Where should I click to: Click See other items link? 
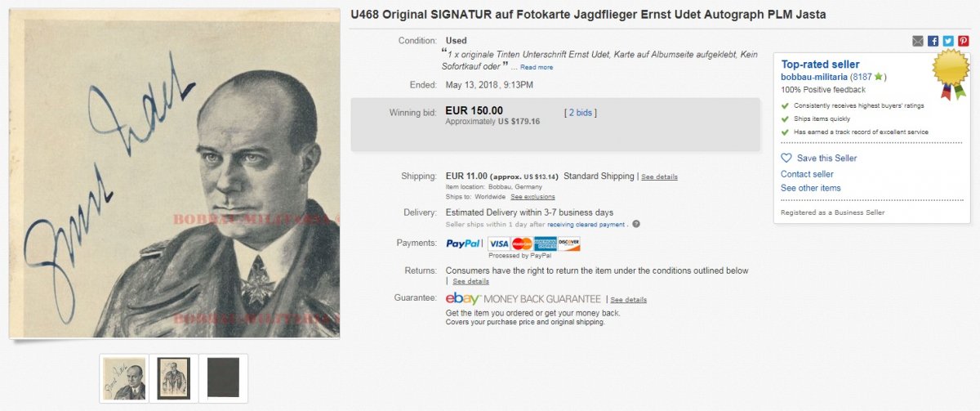[x=810, y=188]
